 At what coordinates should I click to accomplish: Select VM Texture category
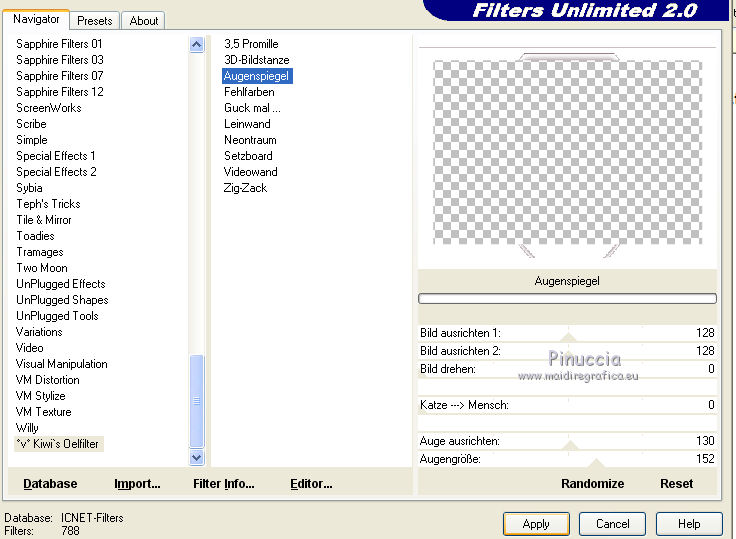(43, 411)
